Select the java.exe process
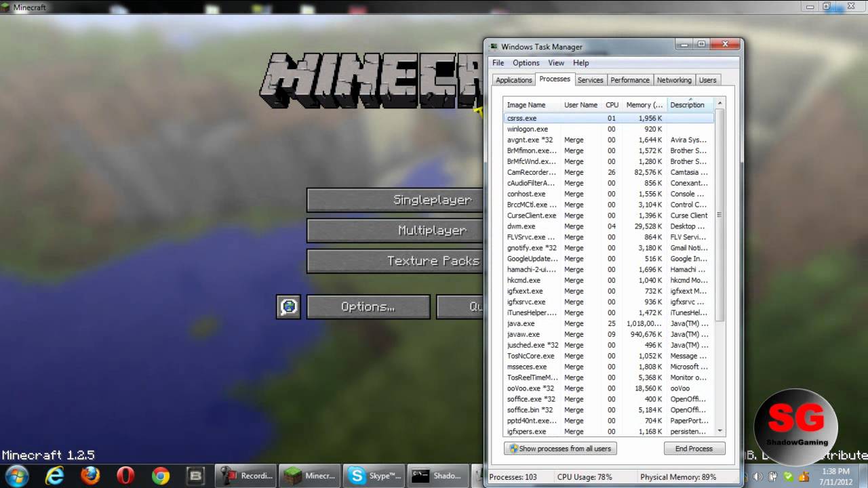 click(x=609, y=323)
